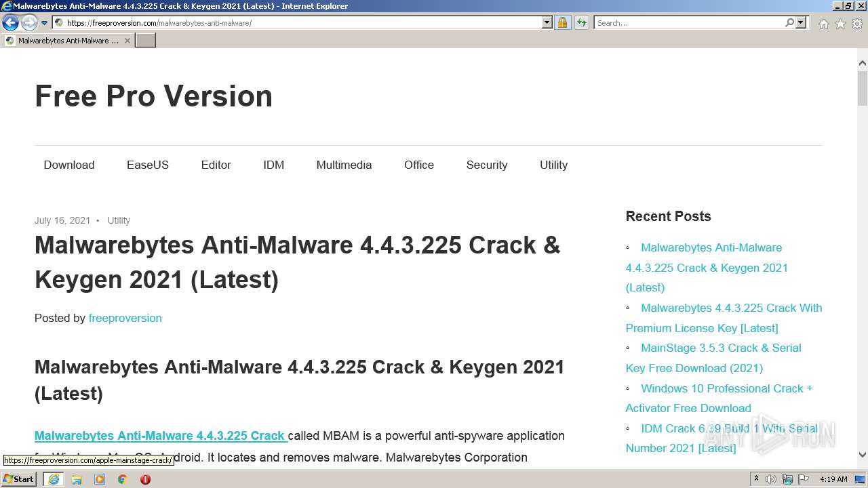Expand the address bar autocomplete dropdown
The width and height of the screenshot is (868, 488).
(547, 22)
